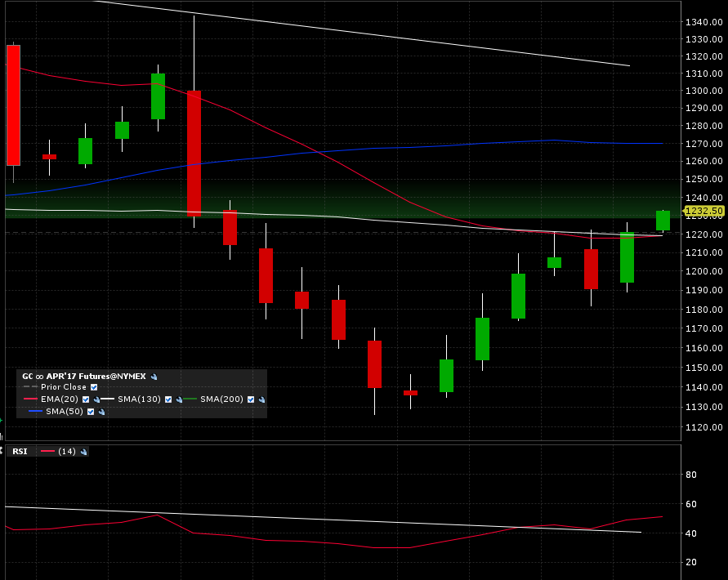
Task: Select the rightmost green candlestick
Action: tap(663, 221)
